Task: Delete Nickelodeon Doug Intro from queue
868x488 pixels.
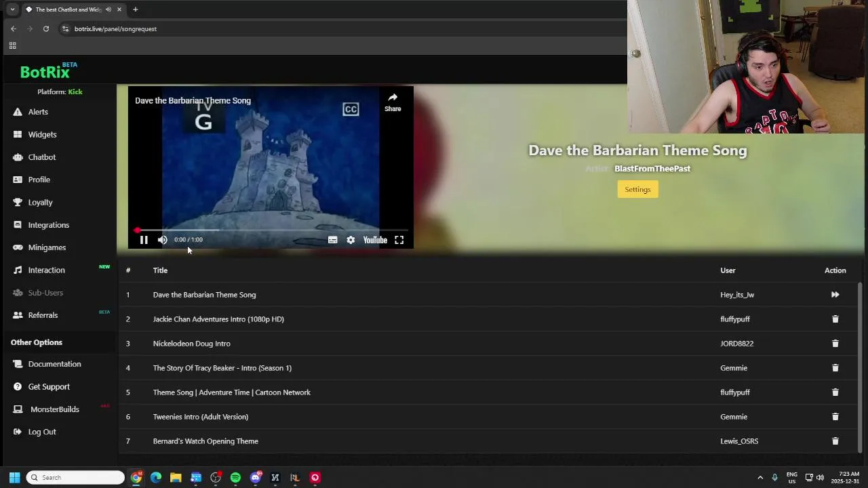Action: (x=835, y=344)
